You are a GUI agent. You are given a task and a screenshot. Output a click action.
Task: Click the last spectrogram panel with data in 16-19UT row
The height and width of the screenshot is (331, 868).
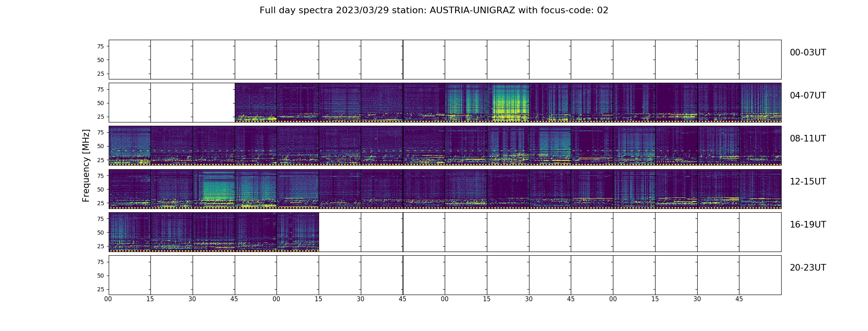pos(298,232)
